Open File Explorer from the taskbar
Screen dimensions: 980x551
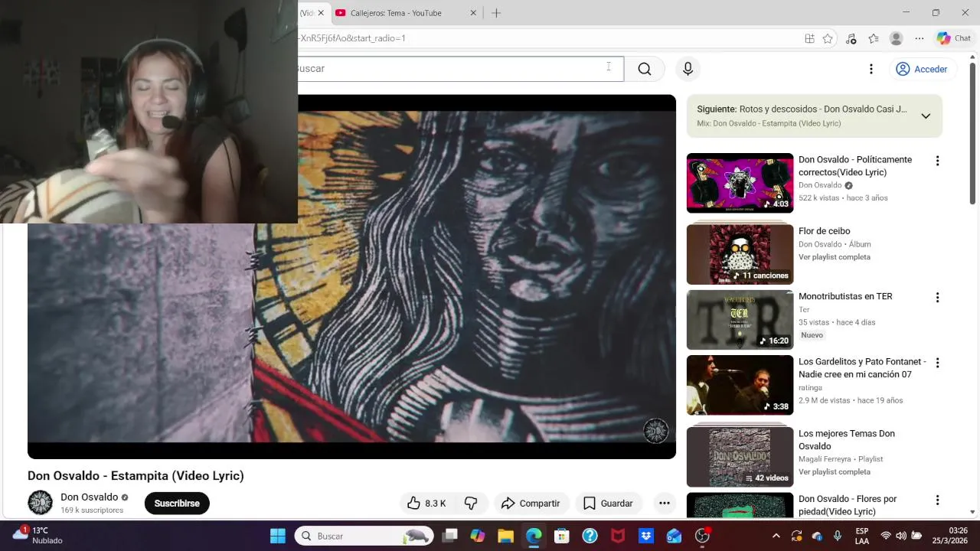tap(505, 536)
